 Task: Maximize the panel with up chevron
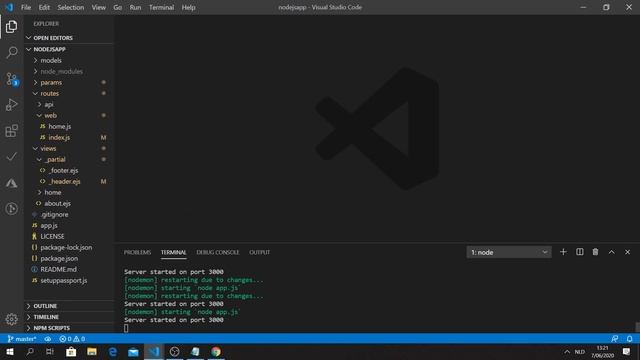[611, 252]
